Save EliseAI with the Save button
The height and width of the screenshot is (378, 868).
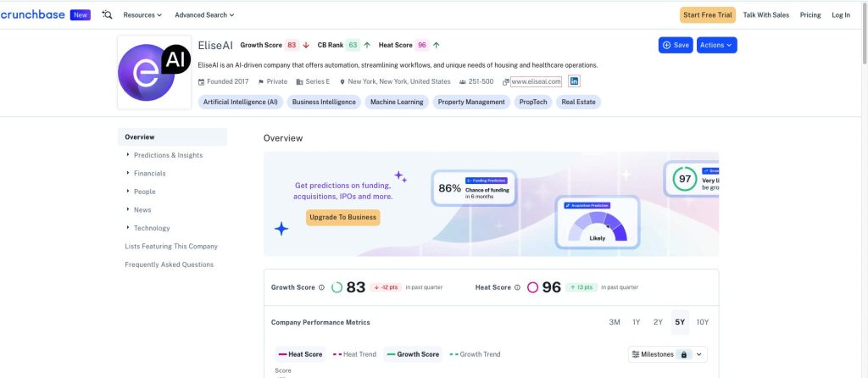pyautogui.click(x=676, y=46)
